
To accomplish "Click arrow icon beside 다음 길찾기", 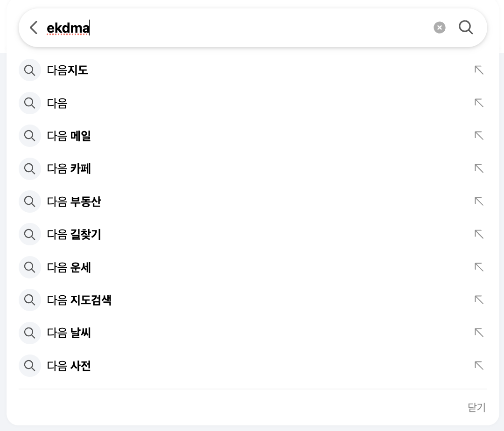I will click(x=479, y=234).
